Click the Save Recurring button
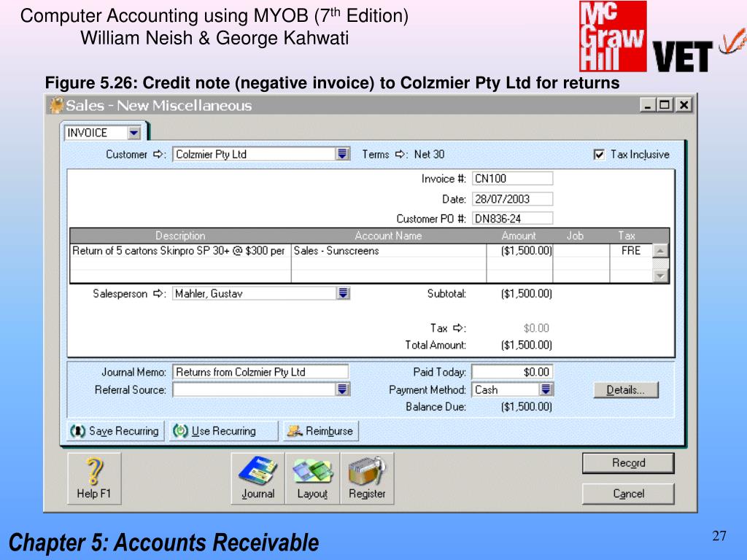 (115, 431)
